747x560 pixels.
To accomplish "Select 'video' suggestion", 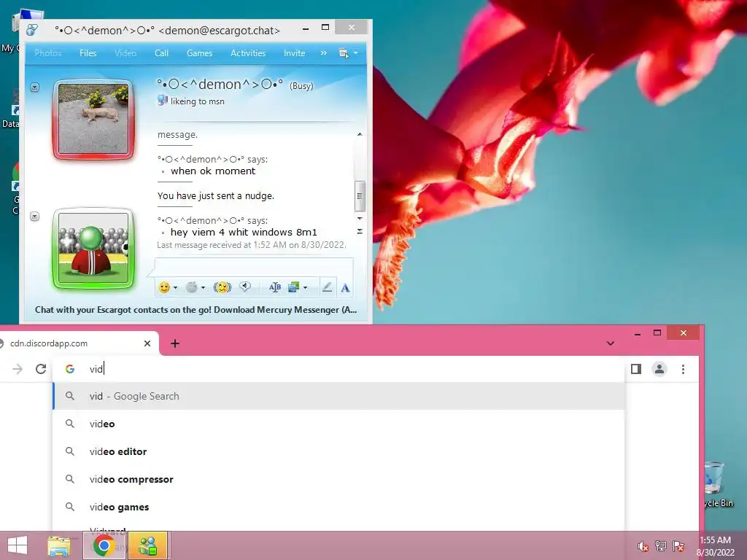I will click(x=338, y=424).
